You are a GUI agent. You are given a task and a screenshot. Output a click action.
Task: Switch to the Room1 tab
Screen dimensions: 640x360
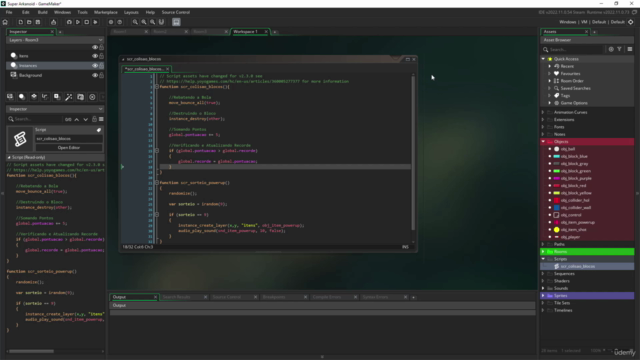click(x=120, y=31)
